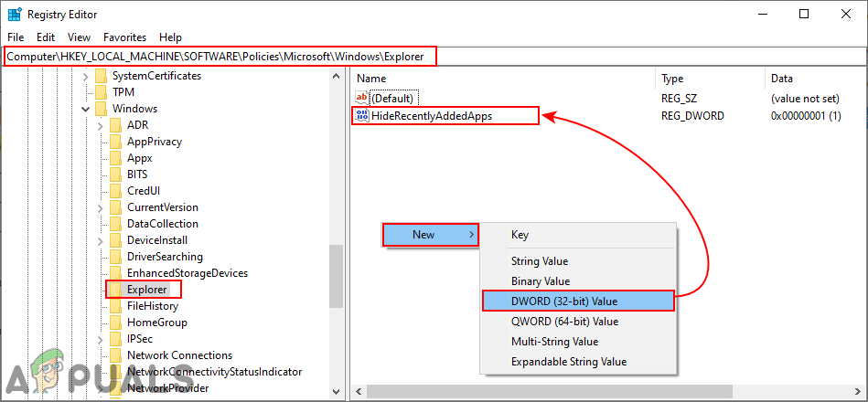Select the NetworkConnectivityStatusIndicator key
Screen dimensions: 868x402
[215, 372]
